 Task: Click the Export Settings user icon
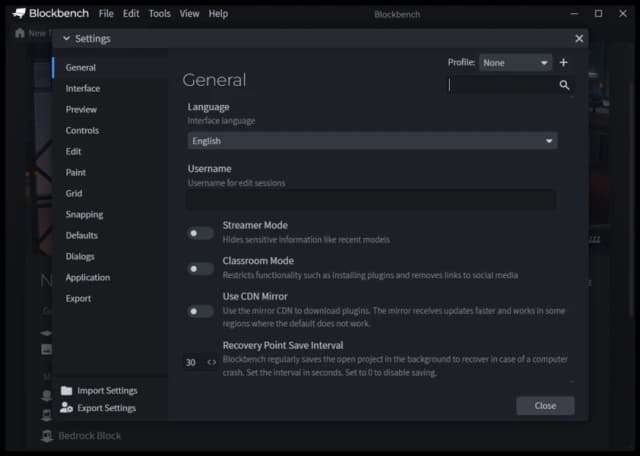point(67,407)
